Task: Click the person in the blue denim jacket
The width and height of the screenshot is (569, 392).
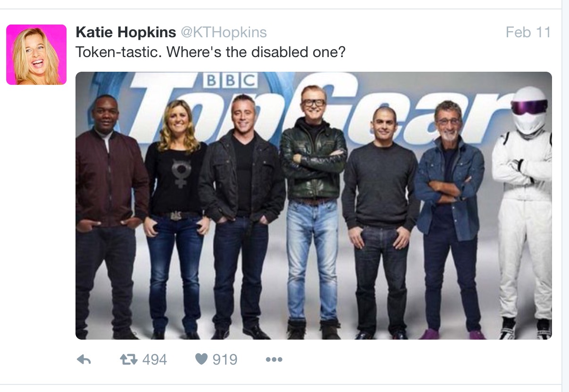Action: [x=450, y=219]
